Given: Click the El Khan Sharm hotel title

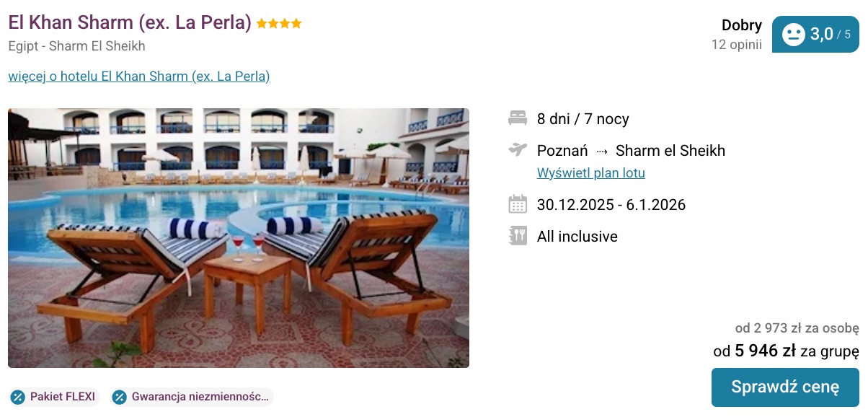Looking at the screenshot, I should click(x=127, y=22).
